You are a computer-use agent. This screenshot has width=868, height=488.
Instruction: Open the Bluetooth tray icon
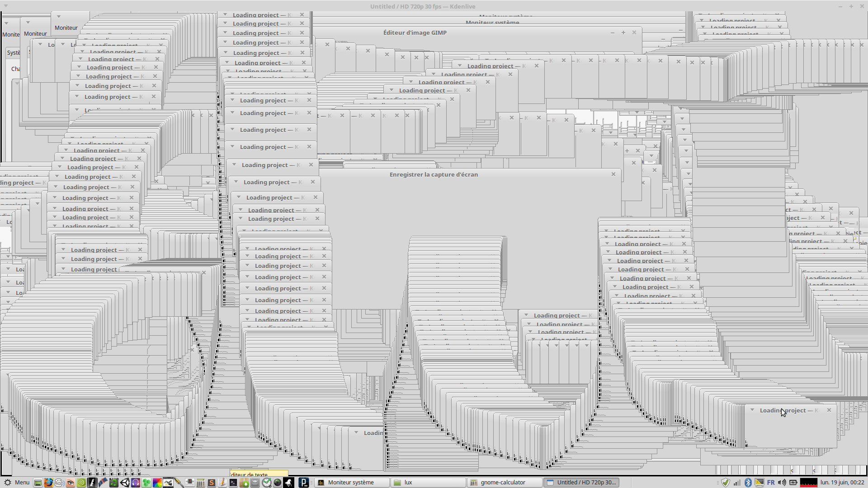coord(748,483)
